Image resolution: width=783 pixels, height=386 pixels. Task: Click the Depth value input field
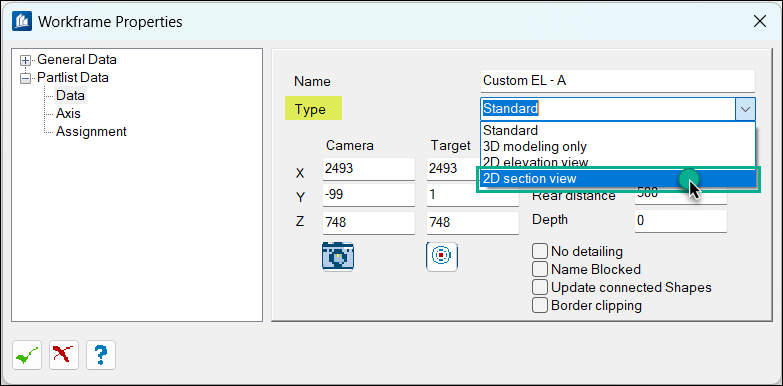tap(681, 221)
